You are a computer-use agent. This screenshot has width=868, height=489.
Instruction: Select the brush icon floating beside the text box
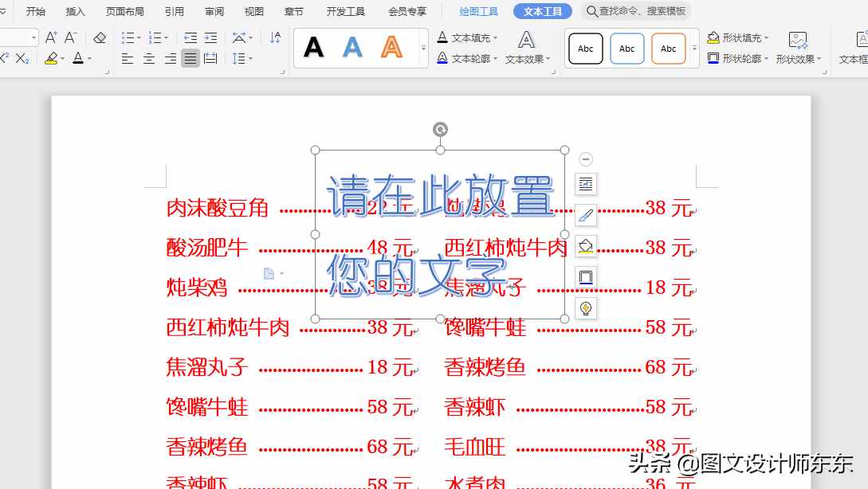[x=586, y=215]
